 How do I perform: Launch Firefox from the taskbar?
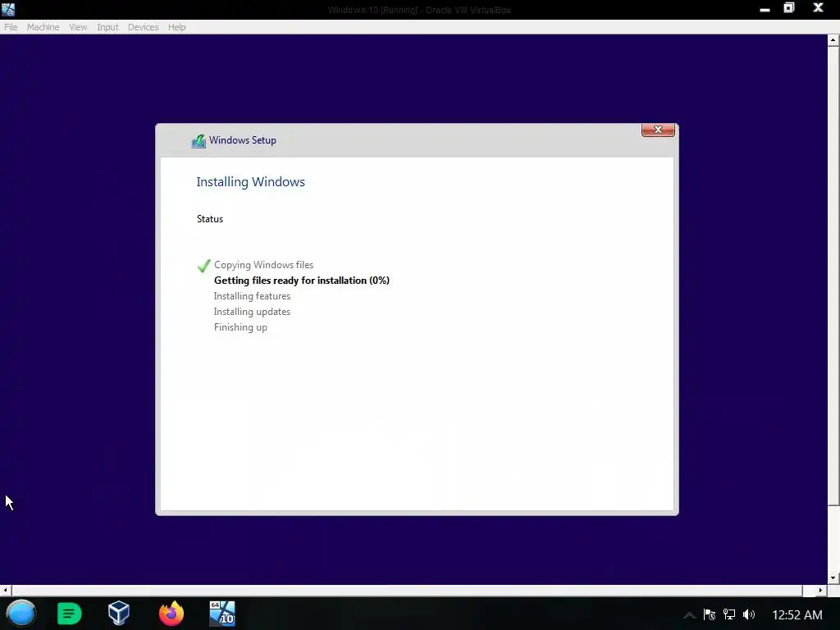tap(171, 614)
